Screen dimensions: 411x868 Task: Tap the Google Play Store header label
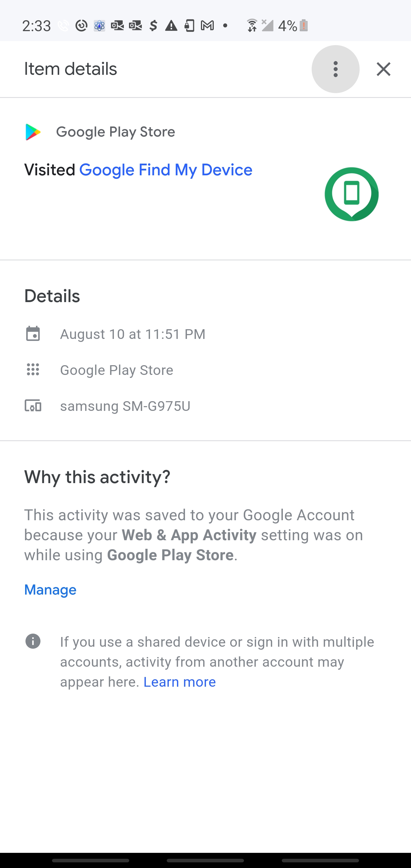coord(116,132)
